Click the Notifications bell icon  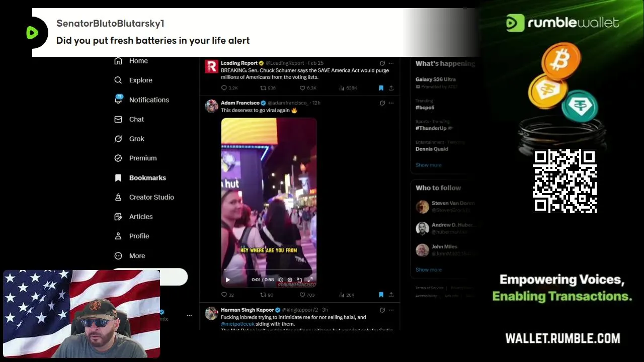point(118,100)
